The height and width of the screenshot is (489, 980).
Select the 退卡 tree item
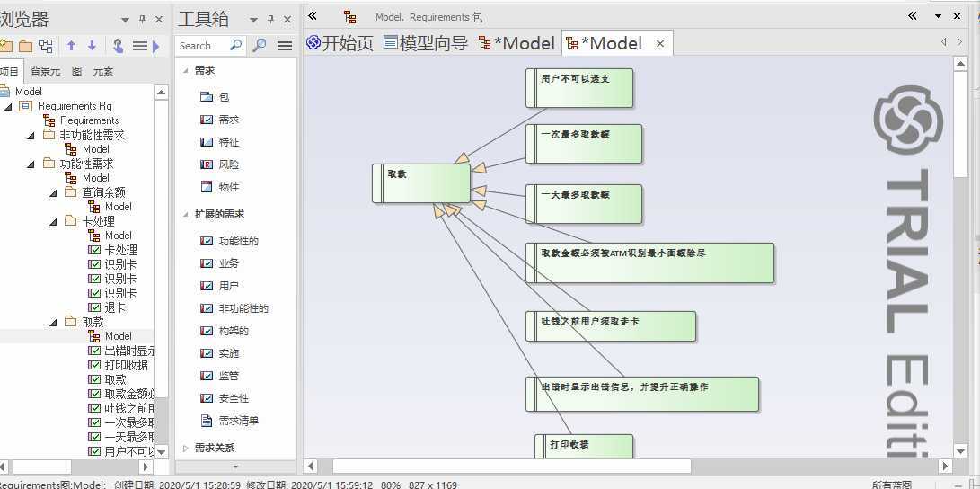107,307
